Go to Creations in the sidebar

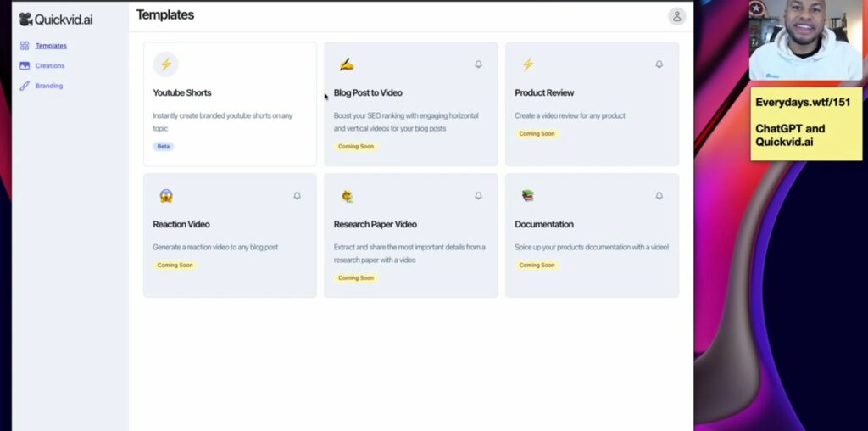[50, 66]
